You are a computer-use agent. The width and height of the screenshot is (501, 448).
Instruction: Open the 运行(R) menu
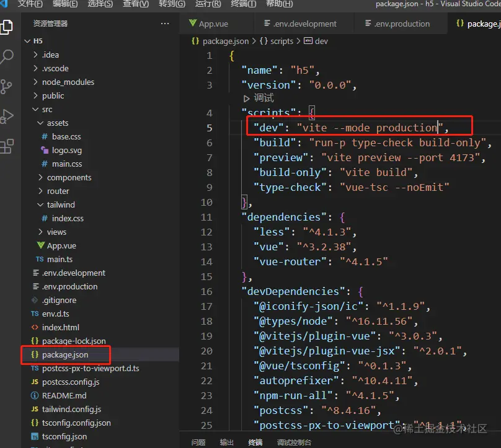pyautogui.click(x=208, y=4)
